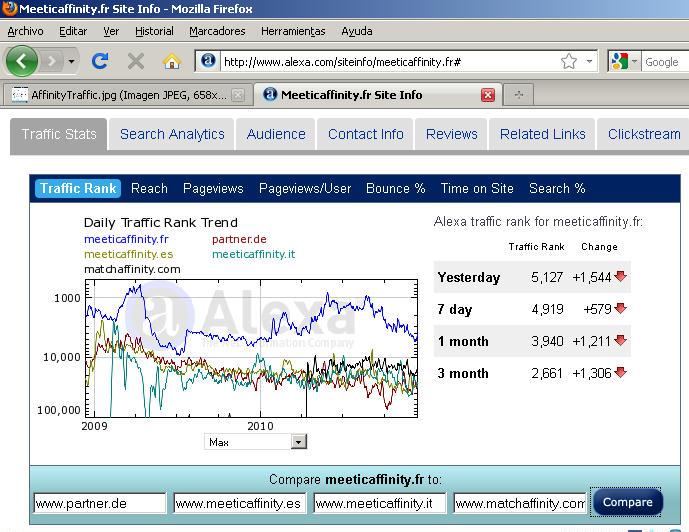This screenshot has height=532, width=689.
Task: Open the Editar menu
Action: pyautogui.click(x=73, y=31)
